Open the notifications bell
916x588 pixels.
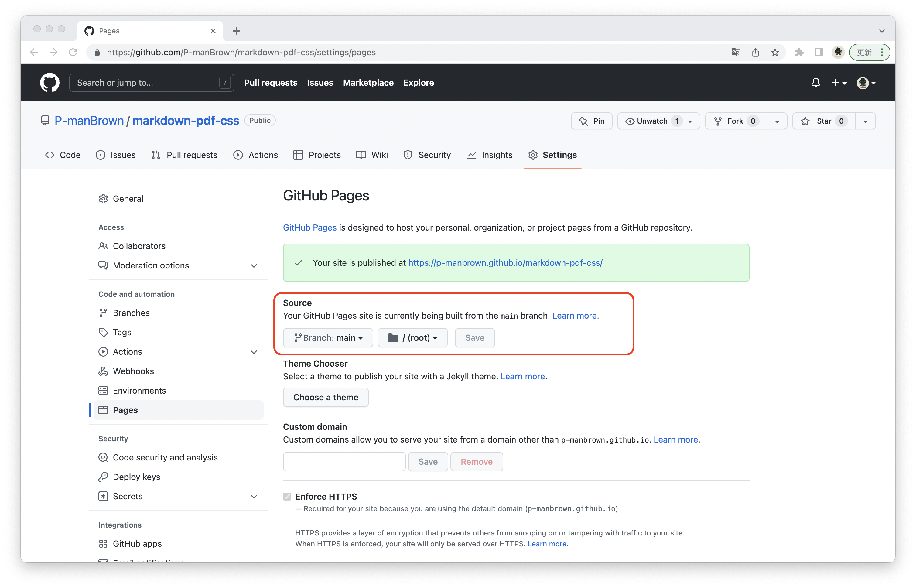pyautogui.click(x=815, y=83)
